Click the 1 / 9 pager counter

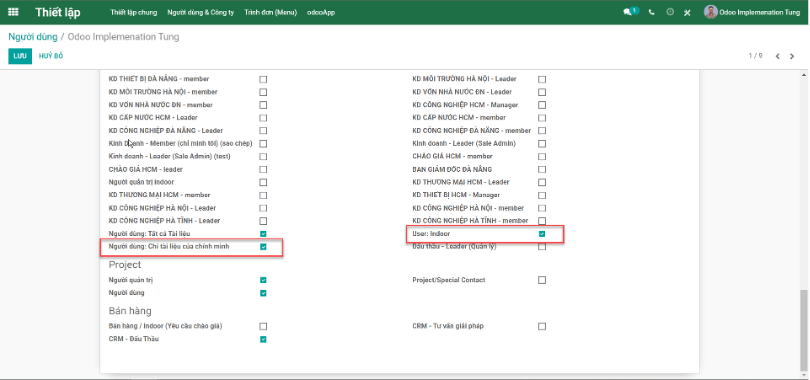click(x=755, y=56)
